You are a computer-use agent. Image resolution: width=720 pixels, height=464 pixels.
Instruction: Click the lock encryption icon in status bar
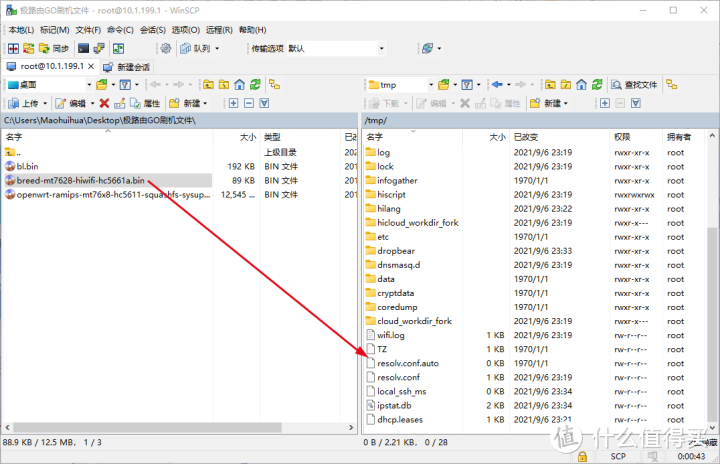582,457
